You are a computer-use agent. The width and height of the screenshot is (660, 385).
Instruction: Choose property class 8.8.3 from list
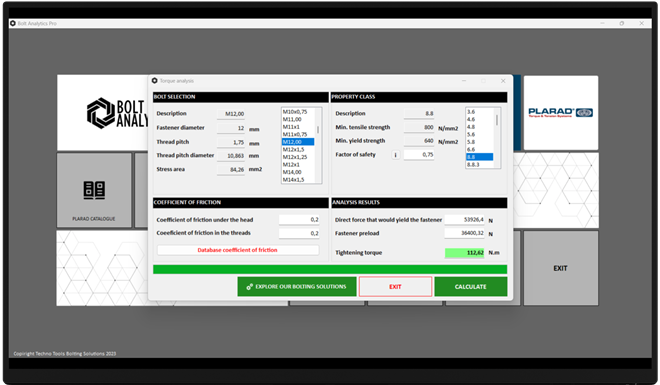coord(479,165)
